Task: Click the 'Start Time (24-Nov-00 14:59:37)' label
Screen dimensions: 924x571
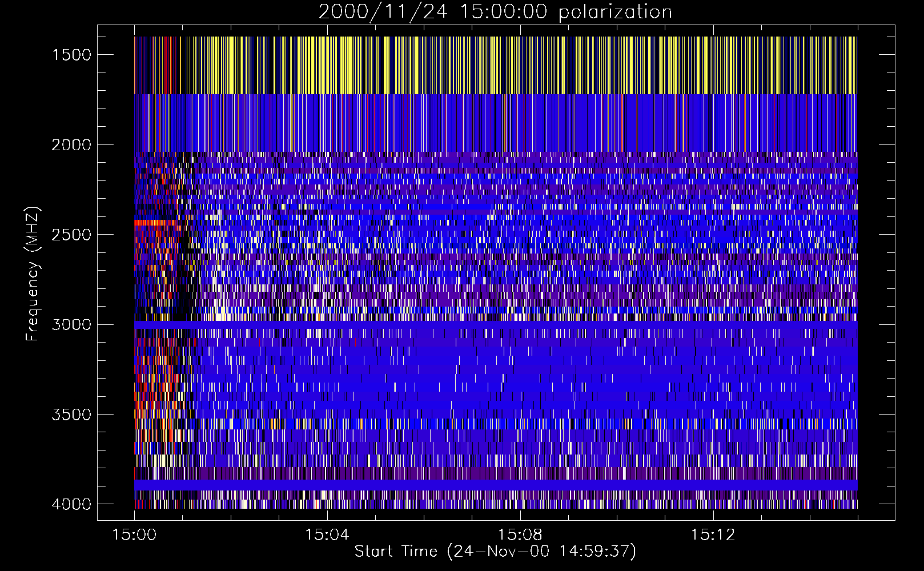Action: (x=495, y=552)
